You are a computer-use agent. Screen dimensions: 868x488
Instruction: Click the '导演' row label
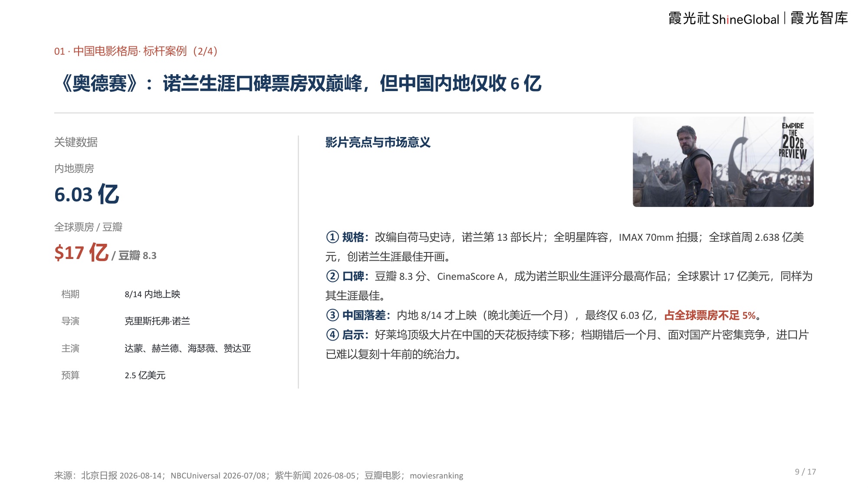70,321
